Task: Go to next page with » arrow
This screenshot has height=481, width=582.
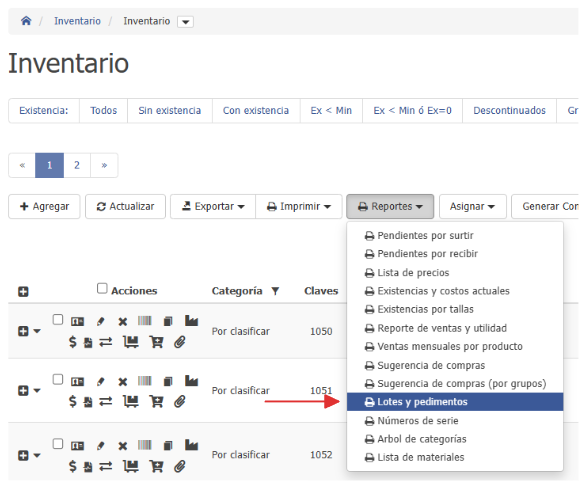Action: tap(104, 165)
